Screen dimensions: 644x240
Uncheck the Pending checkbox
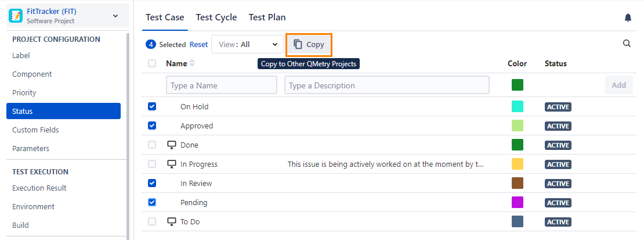(x=152, y=203)
